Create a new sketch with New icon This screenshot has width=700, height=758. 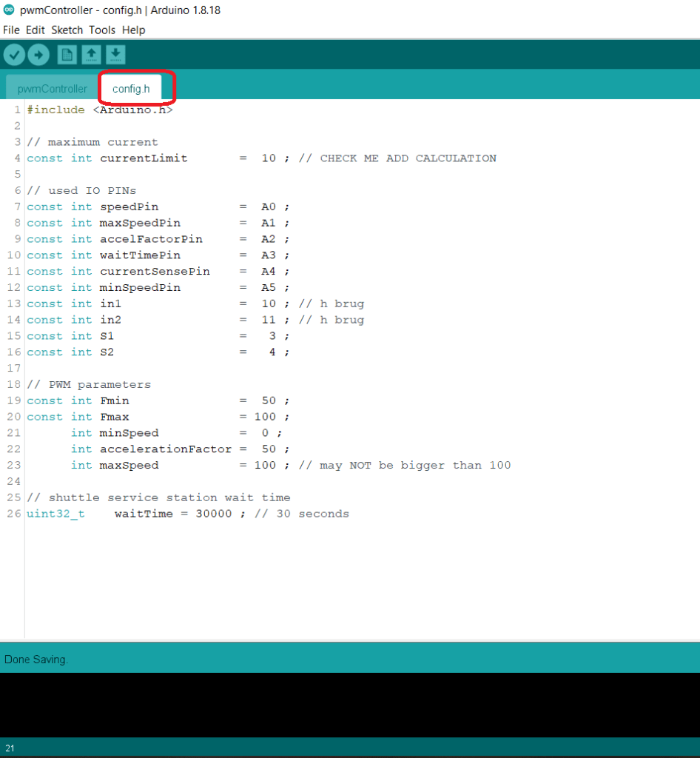(x=67, y=55)
